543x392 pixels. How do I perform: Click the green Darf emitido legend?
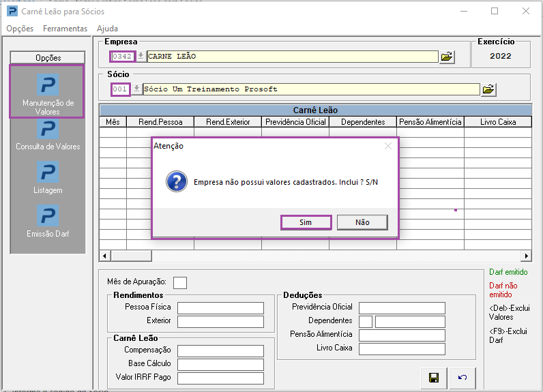[x=508, y=272]
